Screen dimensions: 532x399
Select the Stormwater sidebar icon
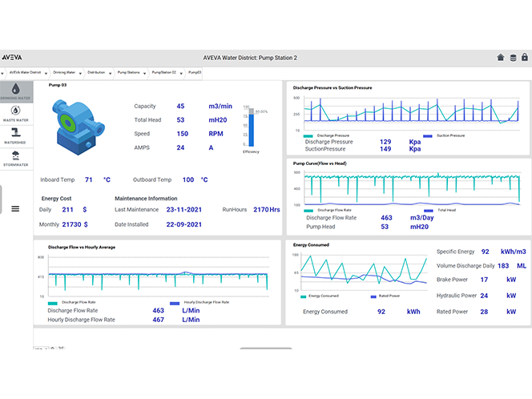click(14, 158)
